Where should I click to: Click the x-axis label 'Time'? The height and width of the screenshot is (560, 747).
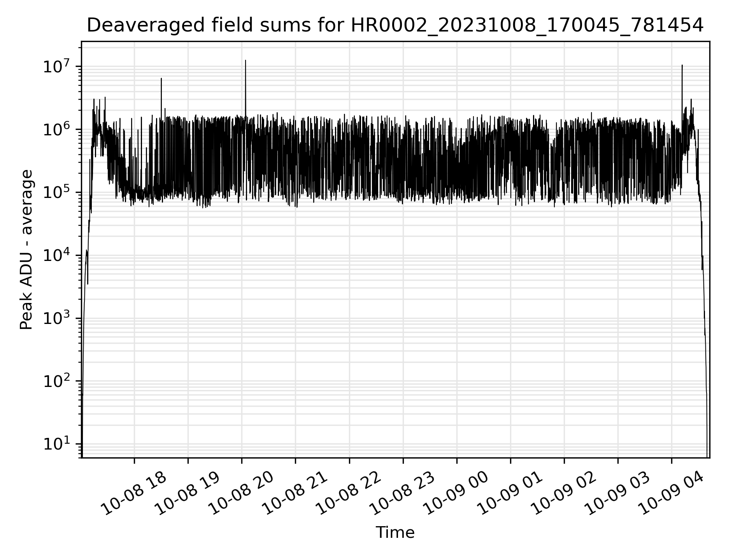[395, 532]
